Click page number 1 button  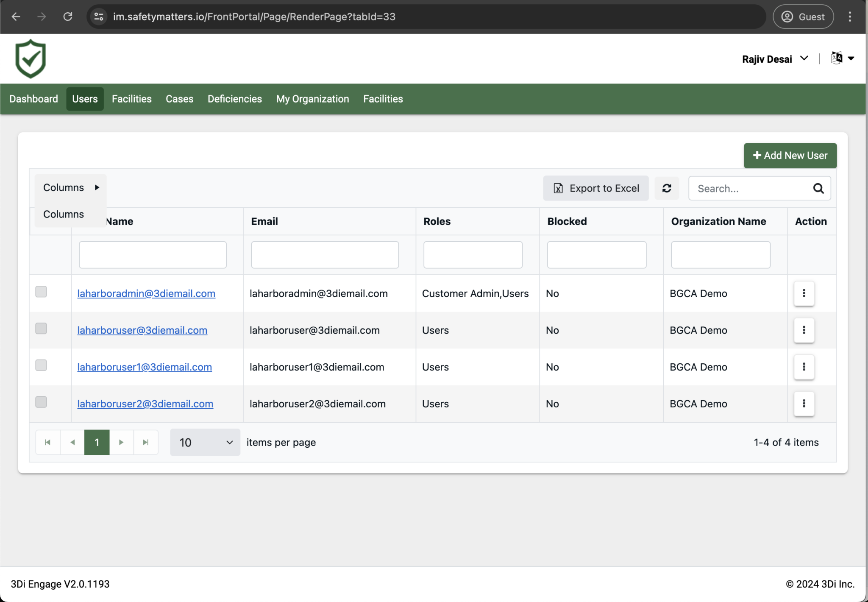(97, 442)
